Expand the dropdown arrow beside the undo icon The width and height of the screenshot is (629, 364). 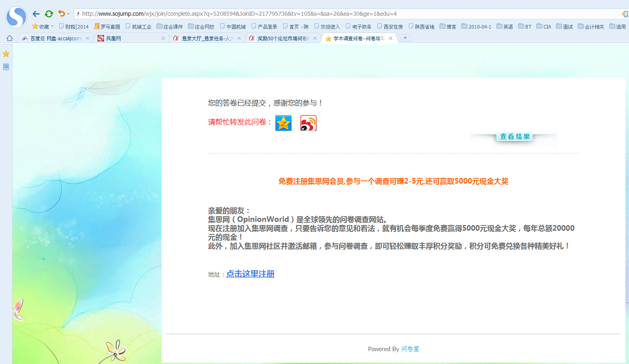(69, 14)
